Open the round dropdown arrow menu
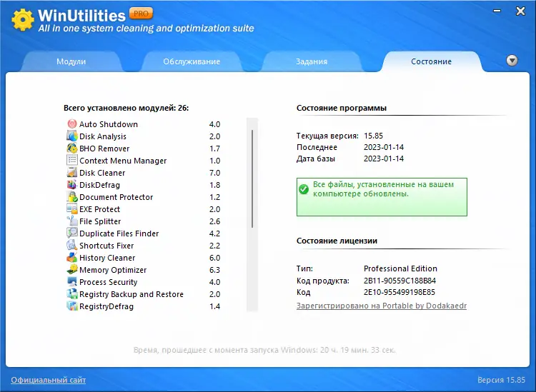The height and width of the screenshot is (392, 536). click(512, 61)
